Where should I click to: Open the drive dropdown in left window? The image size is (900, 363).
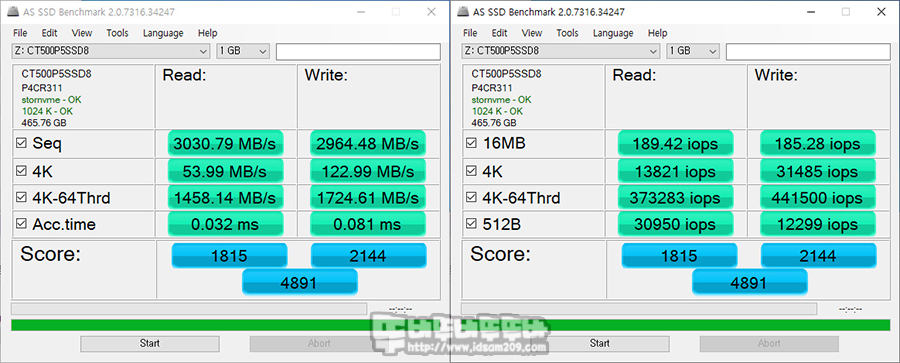(x=111, y=51)
